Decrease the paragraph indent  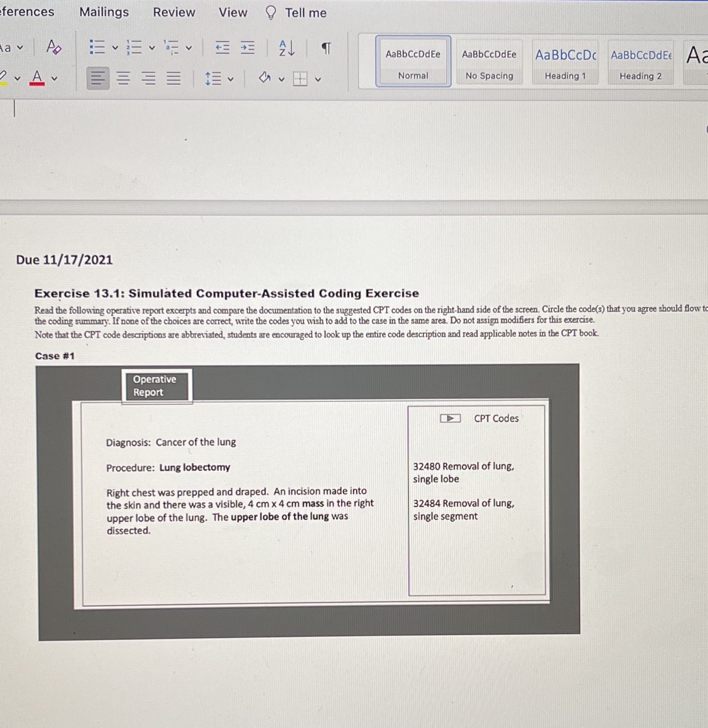[223, 48]
